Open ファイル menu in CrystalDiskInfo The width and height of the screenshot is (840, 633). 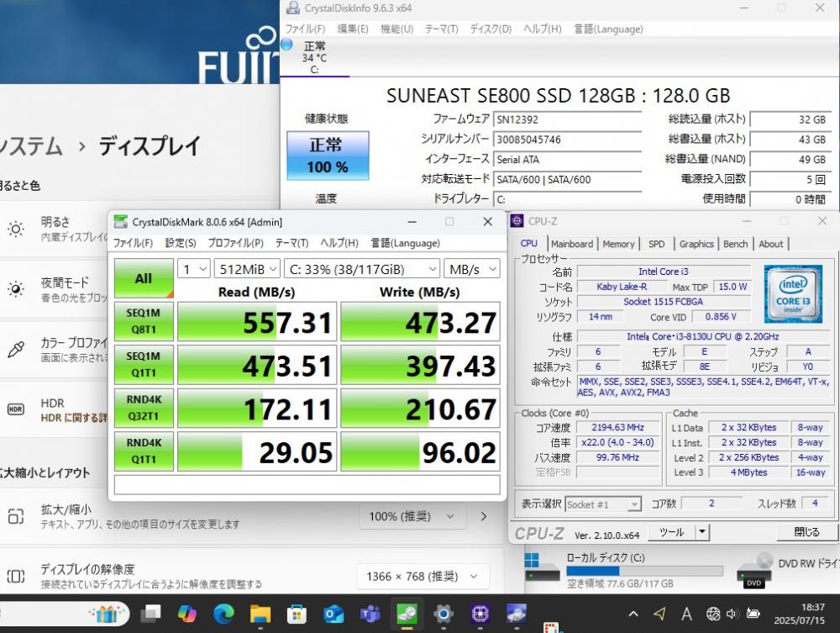[305, 29]
